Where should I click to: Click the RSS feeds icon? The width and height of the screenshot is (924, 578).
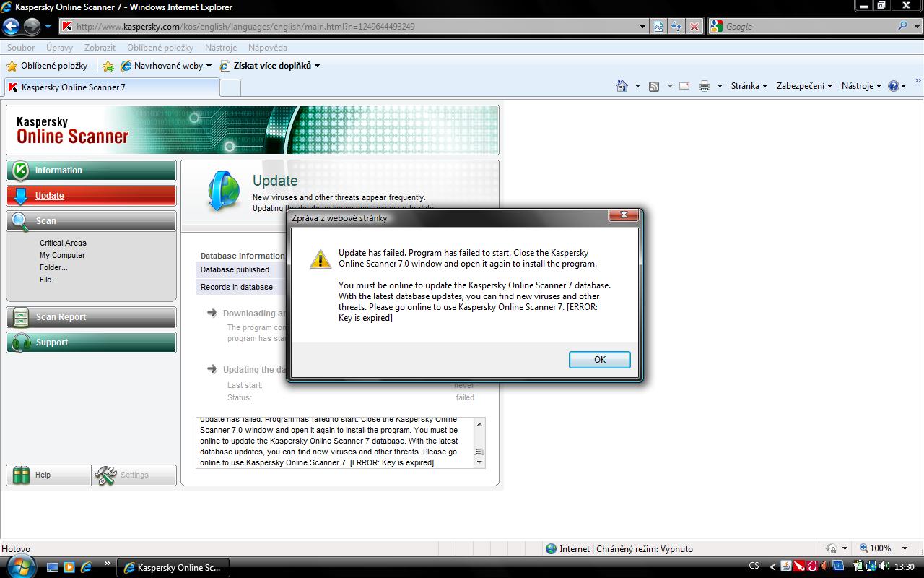tap(654, 86)
